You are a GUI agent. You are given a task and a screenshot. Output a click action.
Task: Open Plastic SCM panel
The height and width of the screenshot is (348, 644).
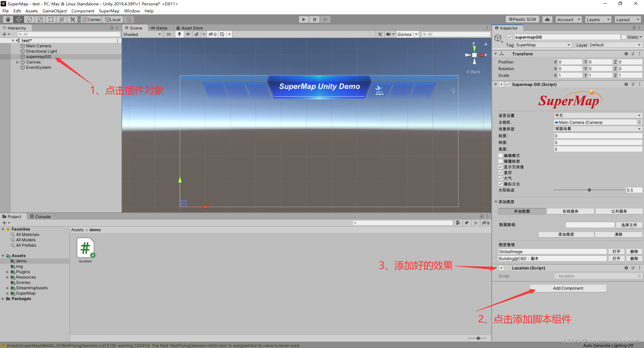point(522,19)
